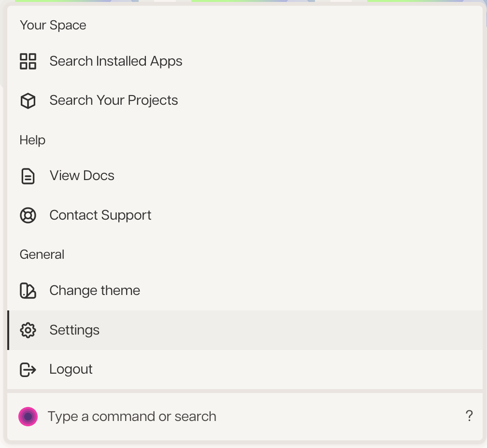Click the lifebuoy icon for Contact Support
Viewport: 487px width, 448px height.
pos(28,215)
